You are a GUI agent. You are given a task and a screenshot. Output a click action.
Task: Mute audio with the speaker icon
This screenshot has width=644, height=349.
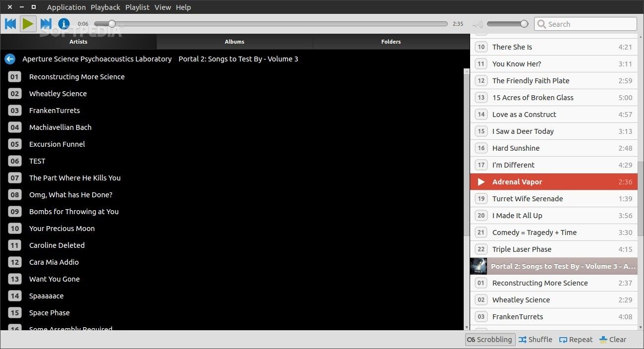[x=478, y=24]
